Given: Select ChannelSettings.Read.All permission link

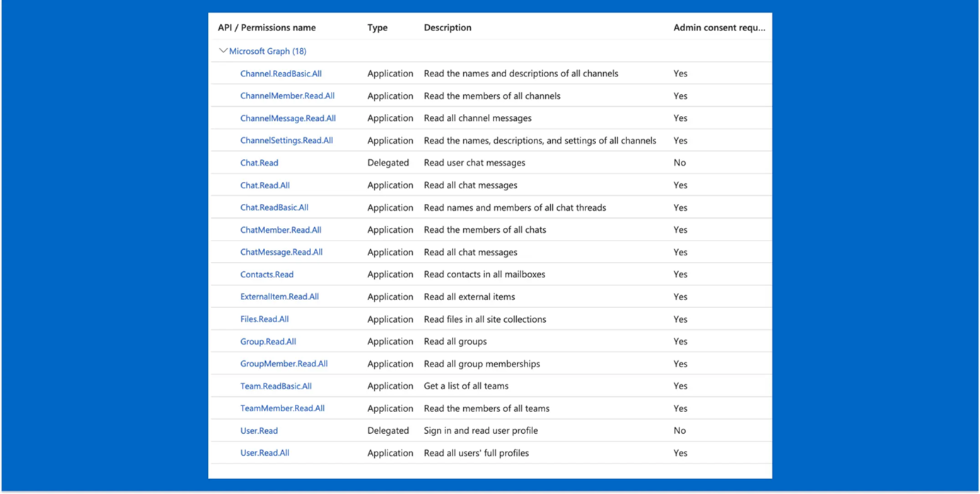Looking at the screenshot, I should click(286, 141).
